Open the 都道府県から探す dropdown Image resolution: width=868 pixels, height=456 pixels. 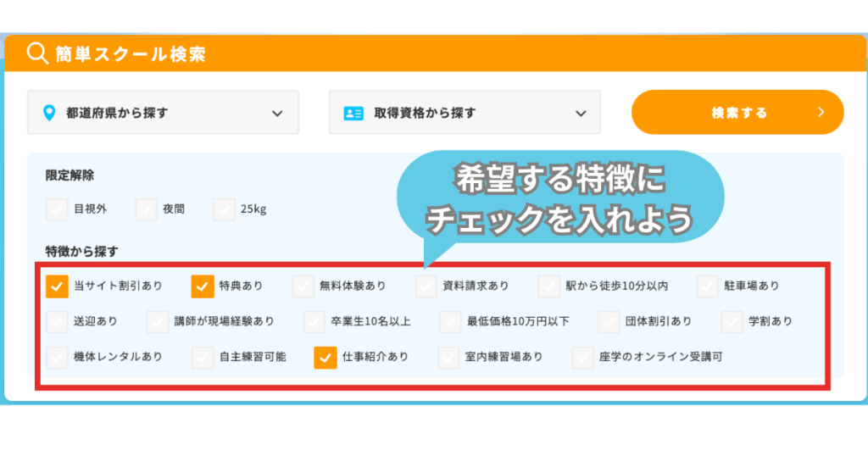click(163, 113)
